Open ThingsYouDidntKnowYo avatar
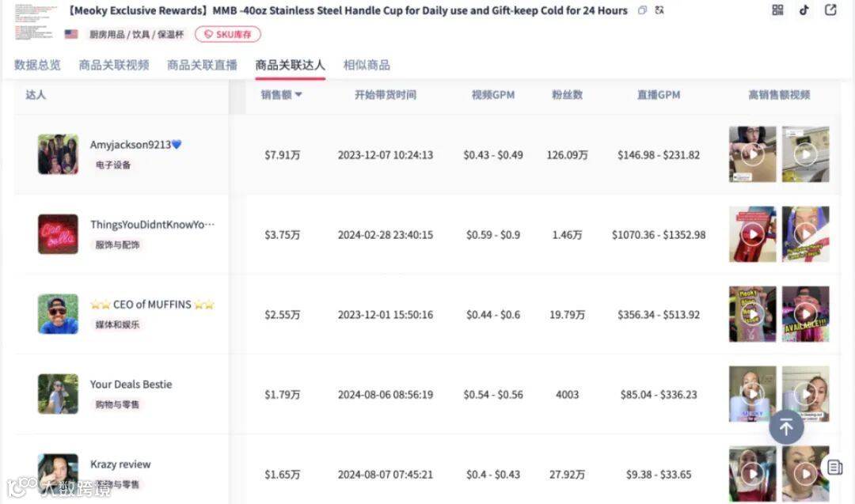This screenshot has width=855, height=504. [x=58, y=234]
